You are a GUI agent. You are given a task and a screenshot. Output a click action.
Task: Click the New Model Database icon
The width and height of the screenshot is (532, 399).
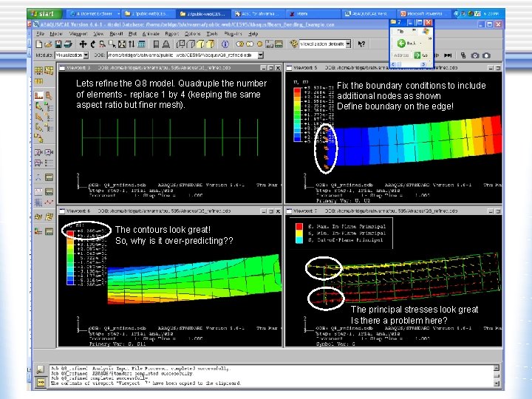click(x=39, y=44)
